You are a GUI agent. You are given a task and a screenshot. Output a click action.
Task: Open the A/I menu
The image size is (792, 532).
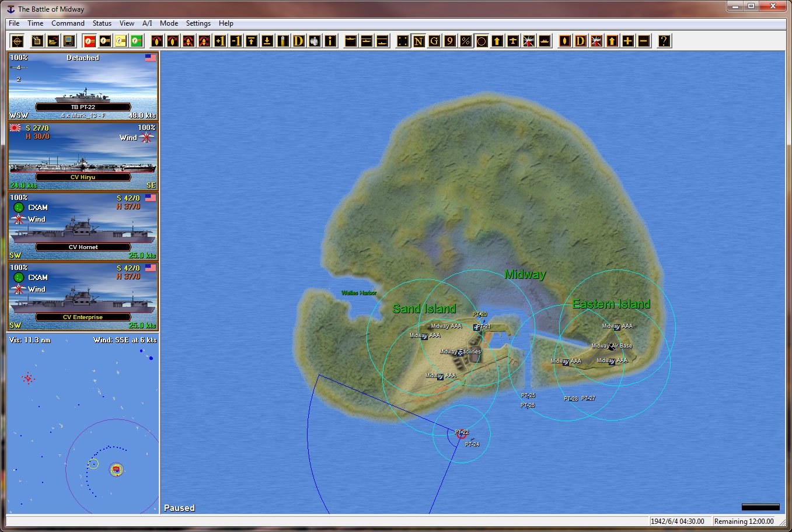click(147, 23)
